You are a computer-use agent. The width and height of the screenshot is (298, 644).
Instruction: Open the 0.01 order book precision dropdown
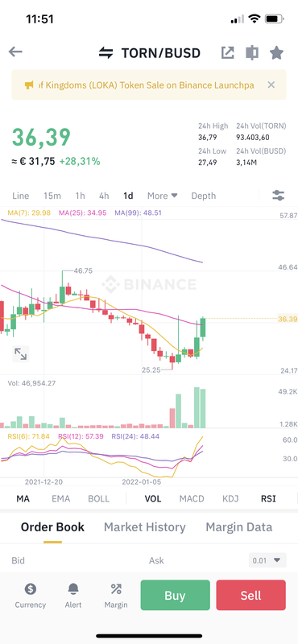pyautogui.click(x=267, y=560)
